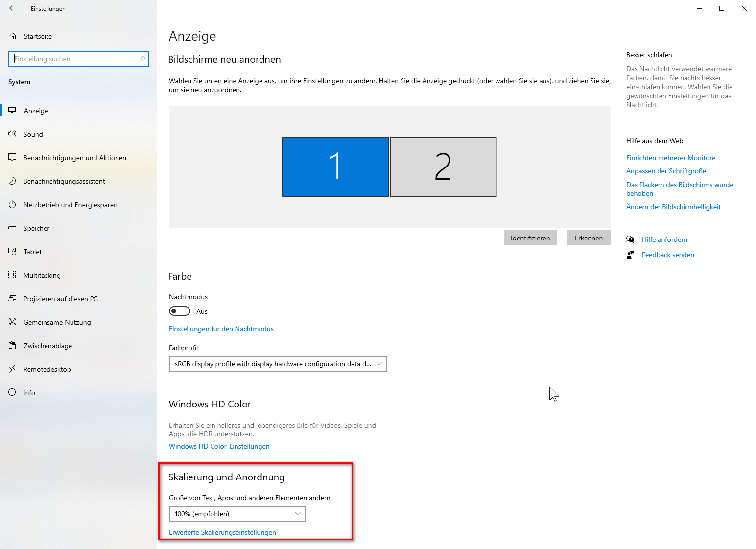This screenshot has width=756, height=549.
Task: Open the Anzeige settings via its monitor icon
Action: (x=12, y=110)
